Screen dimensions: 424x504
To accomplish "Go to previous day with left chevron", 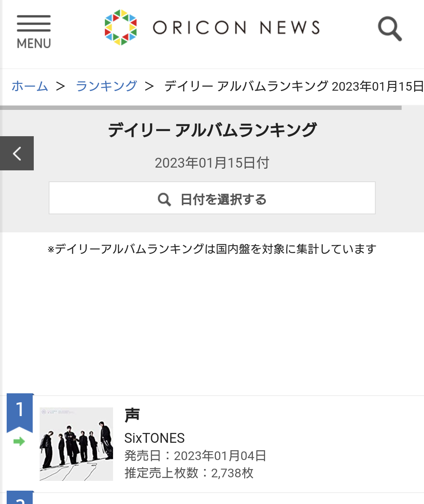I will 17,153.
